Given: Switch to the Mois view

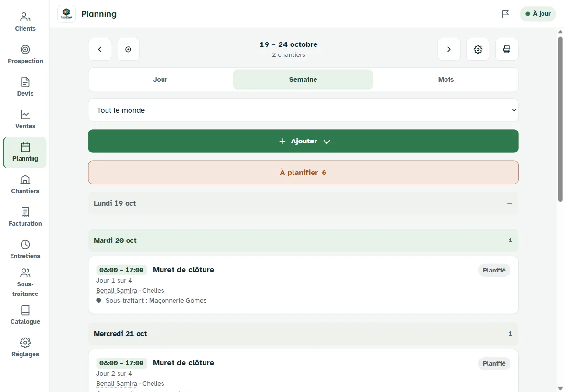Looking at the screenshot, I should (446, 79).
